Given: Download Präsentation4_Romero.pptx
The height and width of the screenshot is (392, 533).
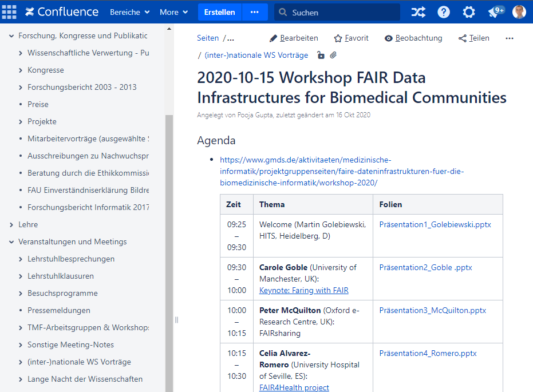Looking at the screenshot, I should point(428,353).
